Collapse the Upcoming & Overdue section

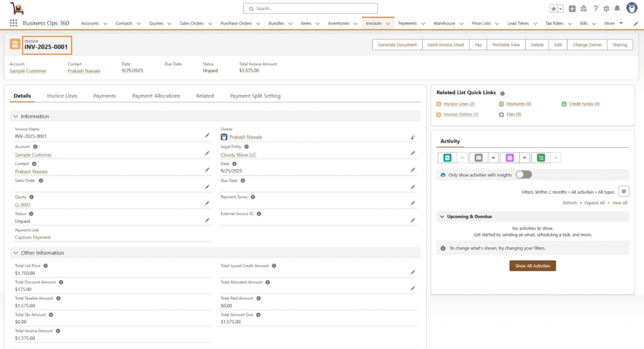tap(441, 216)
